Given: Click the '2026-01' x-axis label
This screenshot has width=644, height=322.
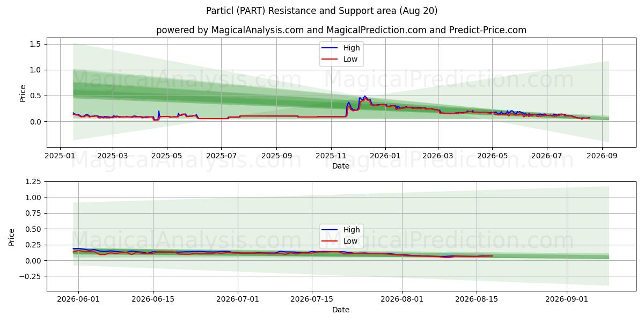Looking at the screenshot, I should pyautogui.click(x=385, y=156).
